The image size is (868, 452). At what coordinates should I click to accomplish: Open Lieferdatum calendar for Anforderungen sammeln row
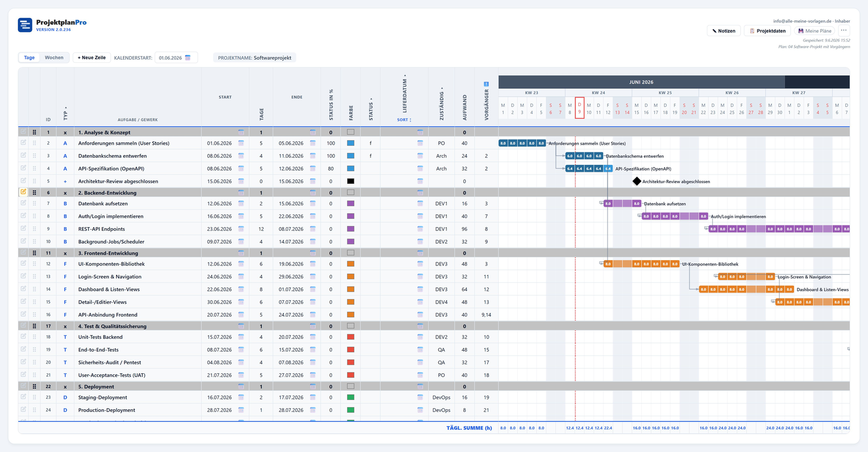(420, 143)
